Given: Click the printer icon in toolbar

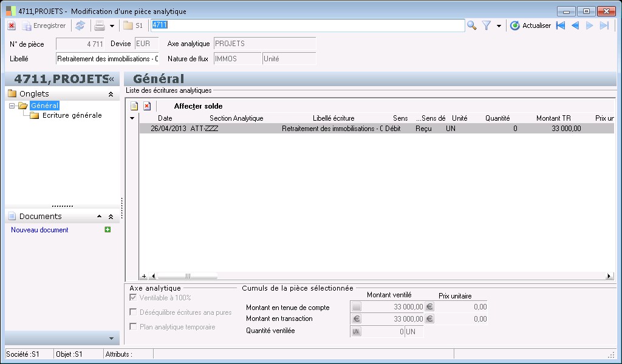Looking at the screenshot, I should click(x=100, y=25).
